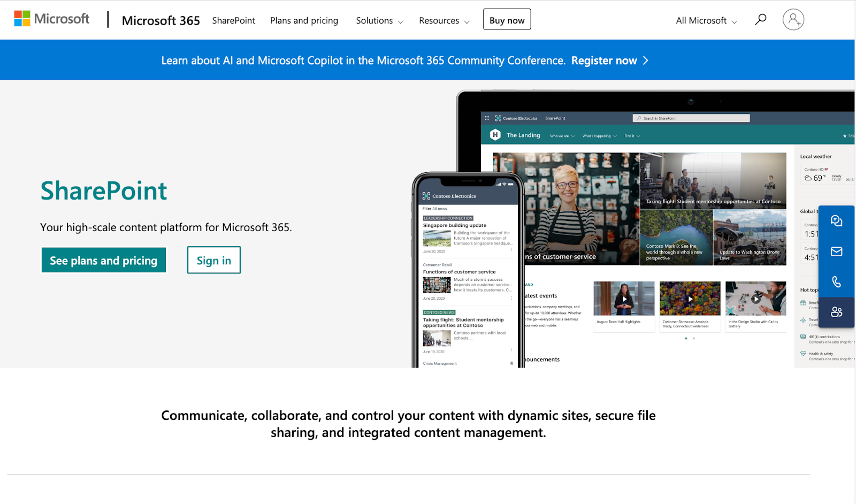This screenshot has height=504, width=856.
Task: Open the search magnifier icon
Action: click(x=760, y=20)
